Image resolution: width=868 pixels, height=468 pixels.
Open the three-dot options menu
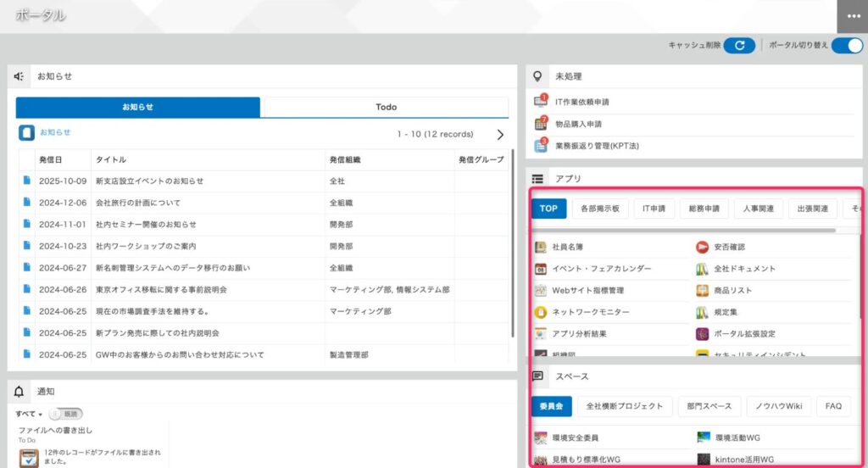click(x=852, y=17)
